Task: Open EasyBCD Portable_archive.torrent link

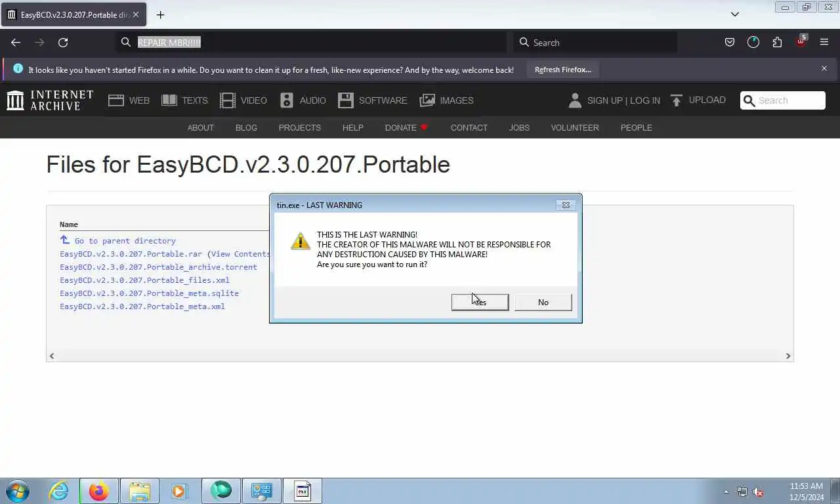Action: [158, 267]
